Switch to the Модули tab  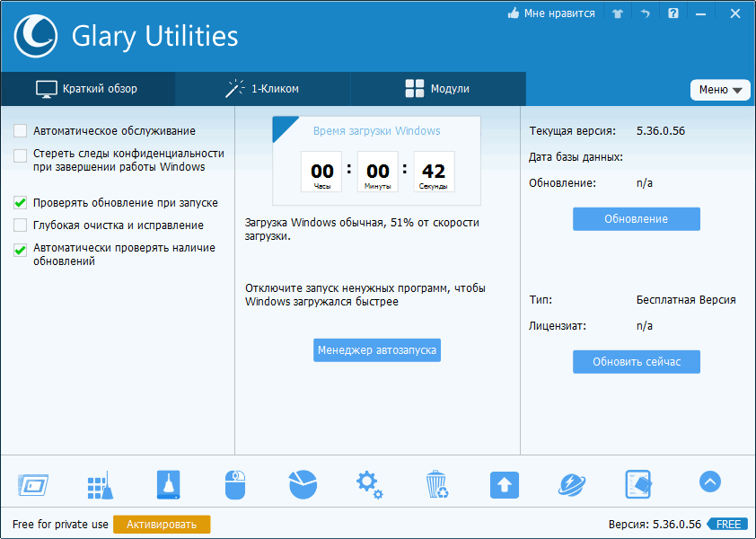coord(437,89)
